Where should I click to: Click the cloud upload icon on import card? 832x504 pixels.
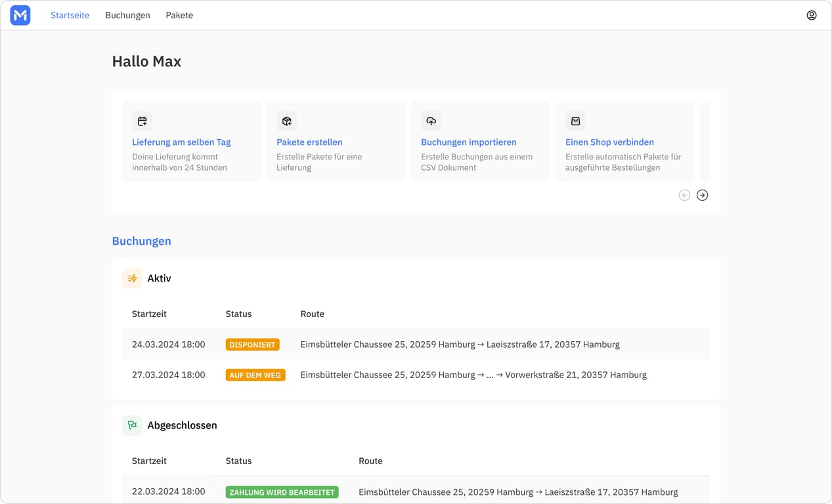pos(431,121)
